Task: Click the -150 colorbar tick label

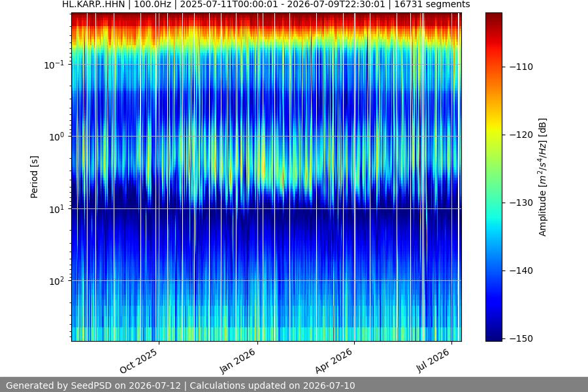Action: coord(521,338)
